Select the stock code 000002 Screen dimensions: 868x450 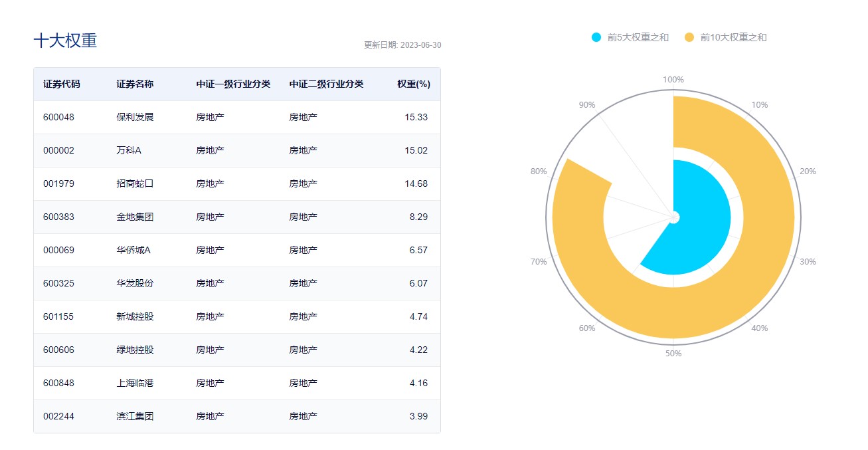pyautogui.click(x=58, y=150)
